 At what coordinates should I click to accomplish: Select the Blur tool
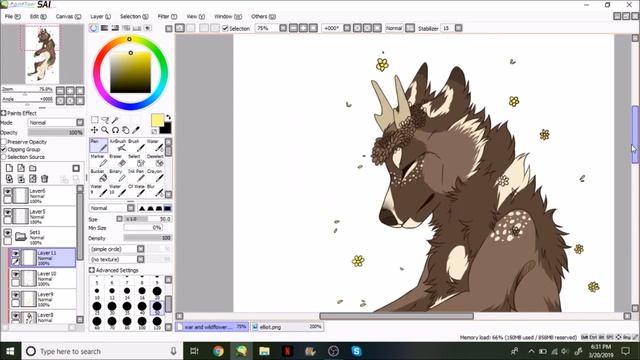(x=155, y=191)
